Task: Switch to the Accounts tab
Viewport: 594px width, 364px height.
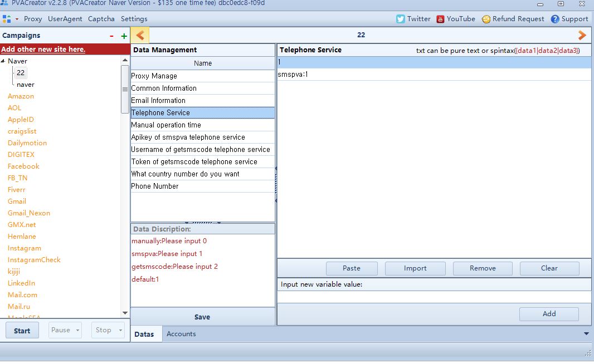Action: (x=181, y=334)
